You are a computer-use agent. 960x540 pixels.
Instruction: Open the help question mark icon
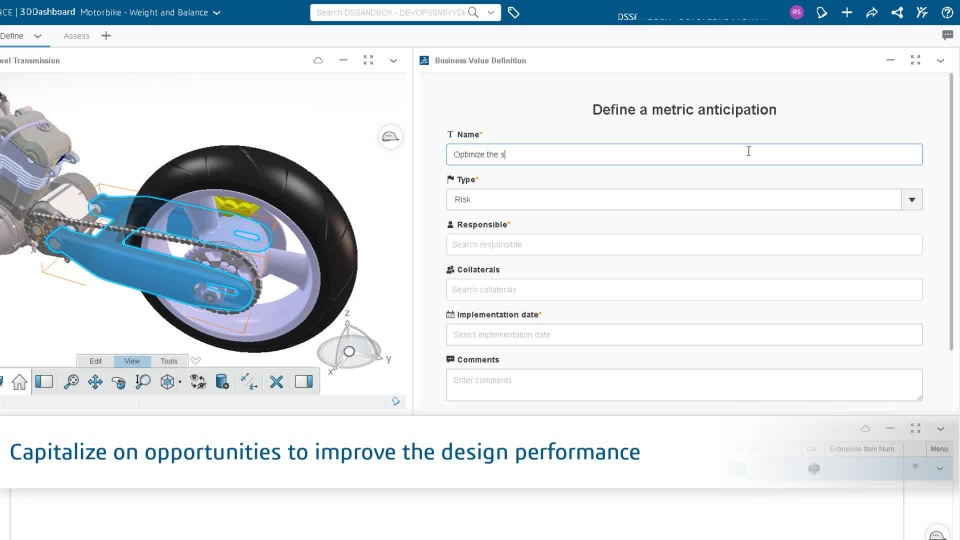click(946, 13)
